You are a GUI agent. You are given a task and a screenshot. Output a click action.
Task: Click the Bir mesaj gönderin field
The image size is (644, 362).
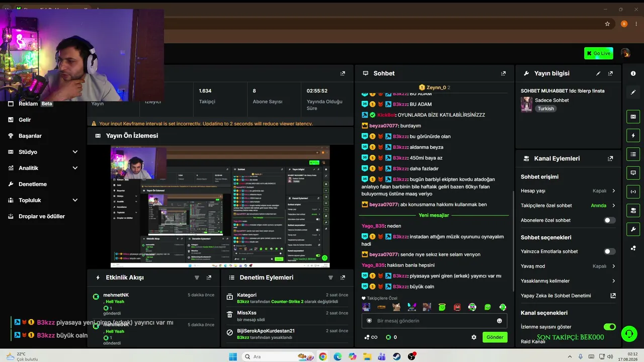coord(434,321)
